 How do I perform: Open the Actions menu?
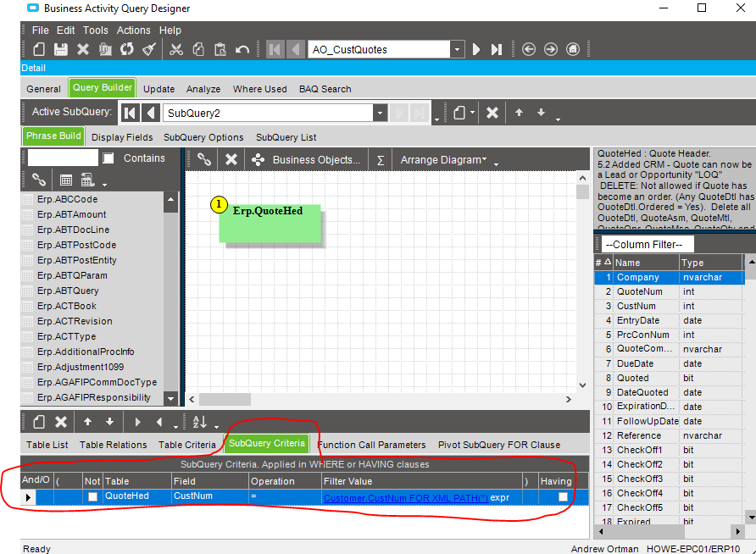pyautogui.click(x=134, y=30)
